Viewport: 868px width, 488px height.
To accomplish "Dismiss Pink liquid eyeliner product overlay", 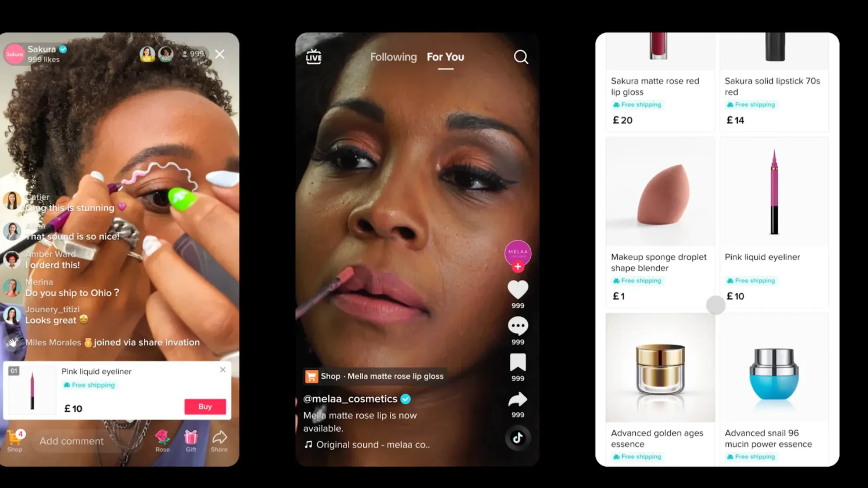I will pyautogui.click(x=222, y=370).
